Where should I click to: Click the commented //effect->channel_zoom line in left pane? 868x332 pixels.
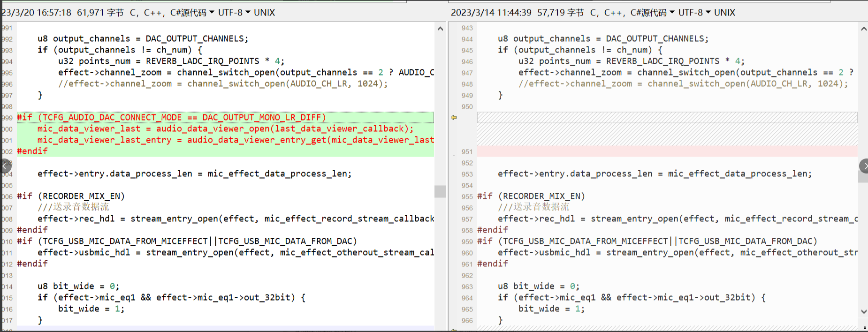(x=223, y=83)
